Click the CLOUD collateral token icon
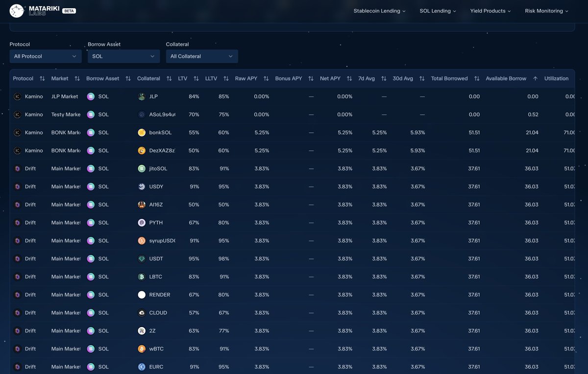This screenshot has height=374, width=588. (142, 313)
